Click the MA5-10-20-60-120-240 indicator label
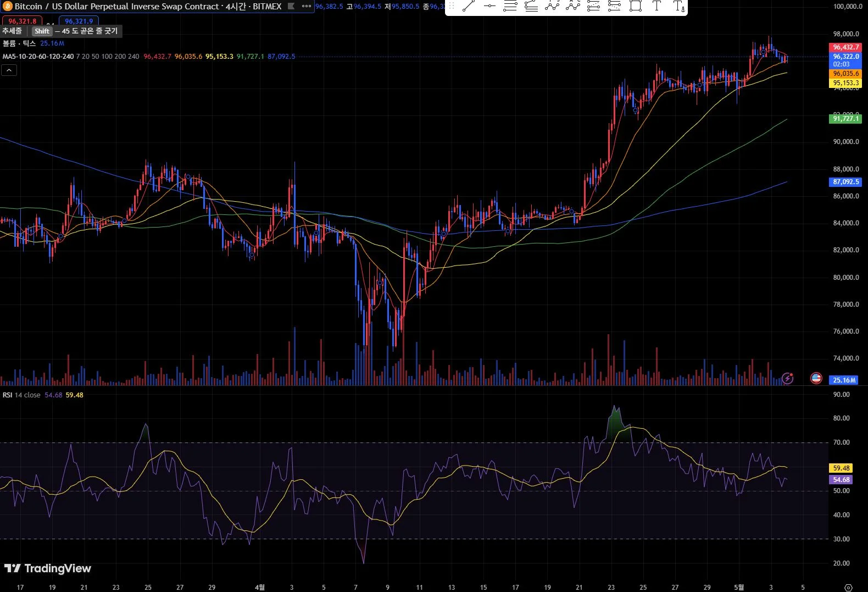868x592 pixels. 38,57
